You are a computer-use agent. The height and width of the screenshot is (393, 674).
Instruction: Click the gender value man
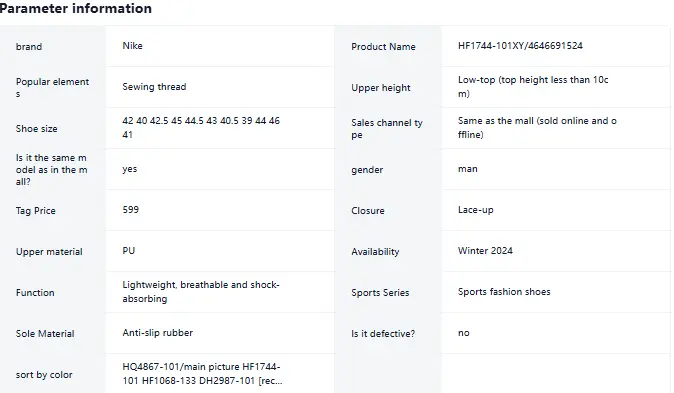468,169
